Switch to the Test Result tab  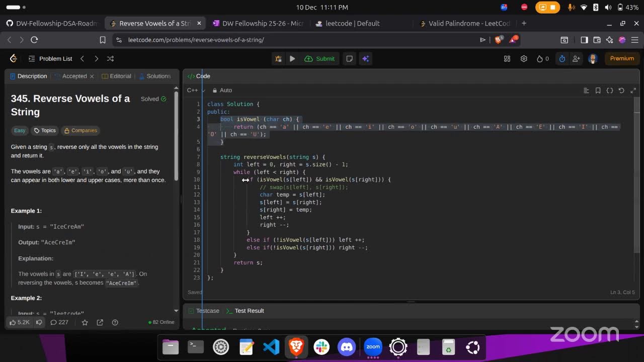tap(245, 311)
